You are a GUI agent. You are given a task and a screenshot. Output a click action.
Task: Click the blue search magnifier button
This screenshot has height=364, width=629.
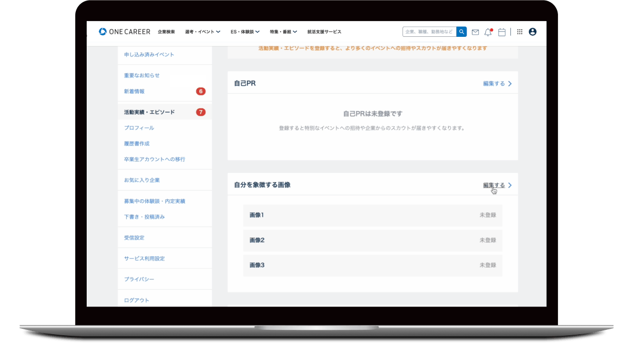pos(462,32)
